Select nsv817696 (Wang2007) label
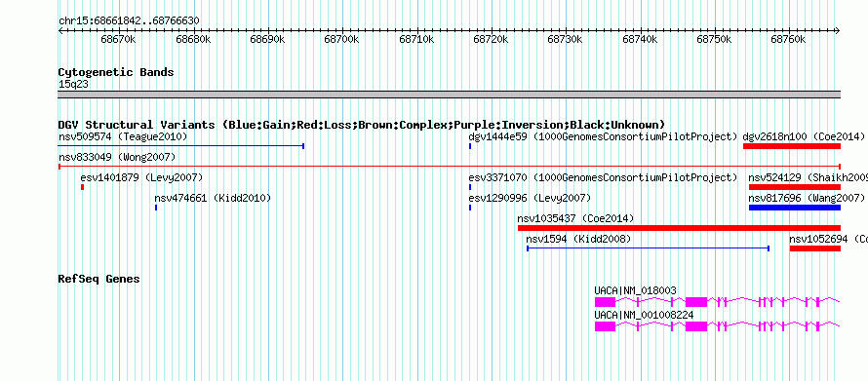868x381 pixels. [807, 198]
